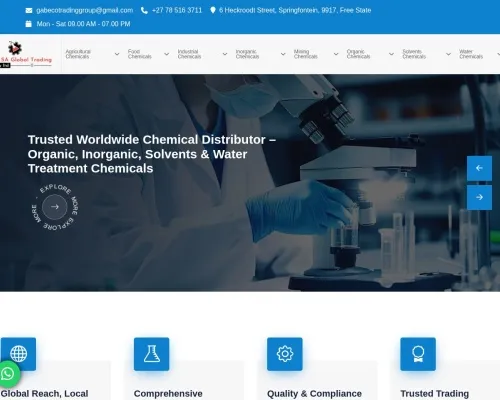Click the phone handset icon
The image size is (500, 400).
144,11
